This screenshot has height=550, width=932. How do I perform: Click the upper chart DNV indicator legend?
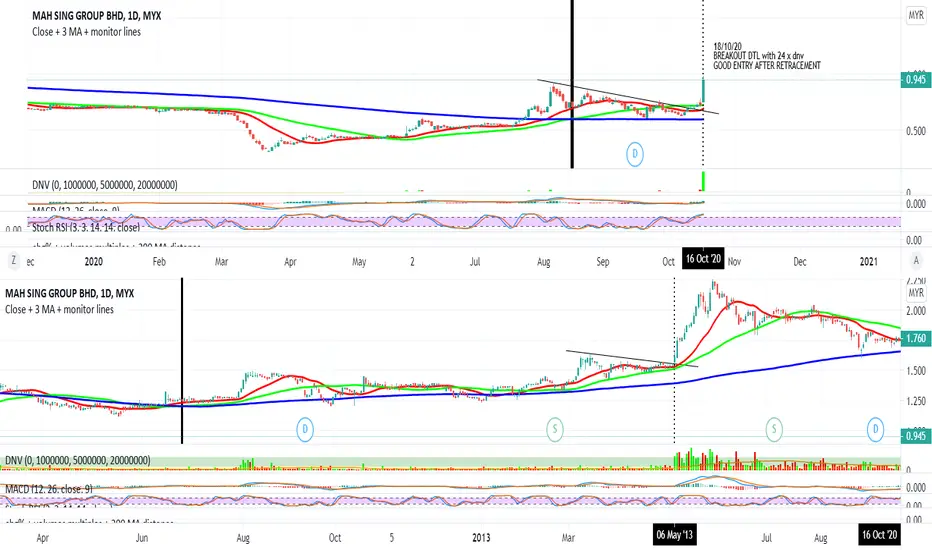click(105, 185)
